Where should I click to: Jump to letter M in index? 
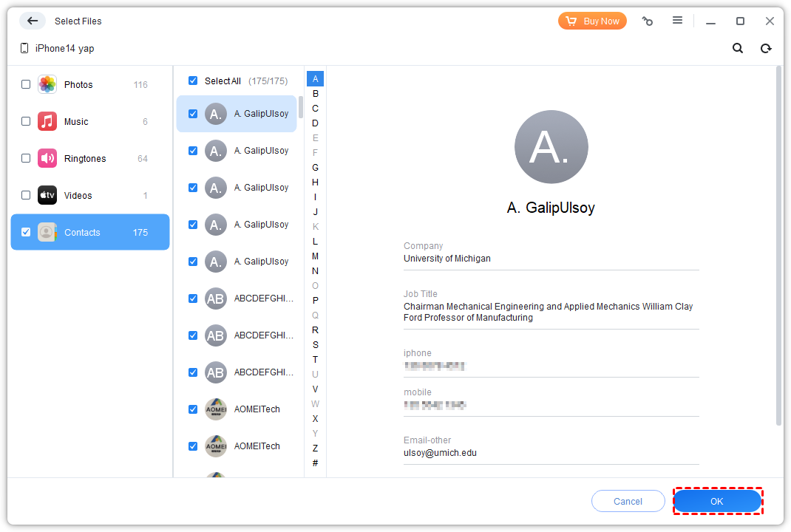pos(315,256)
